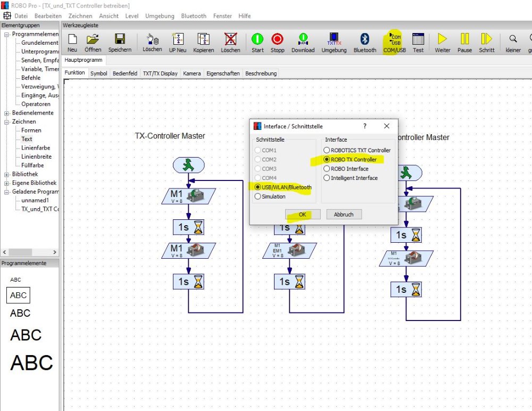The width and height of the screenshot is (532, 411).
Task: Select the boxed ABC text sample
Action: tap(18, 295)
